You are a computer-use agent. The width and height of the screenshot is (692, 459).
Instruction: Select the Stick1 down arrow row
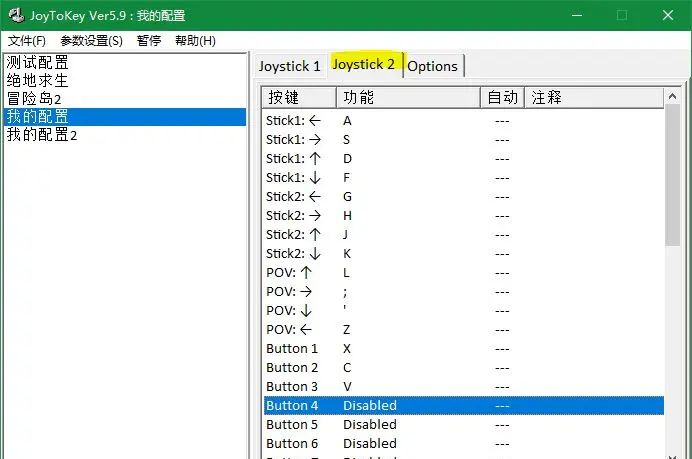[x=464, y=177]
